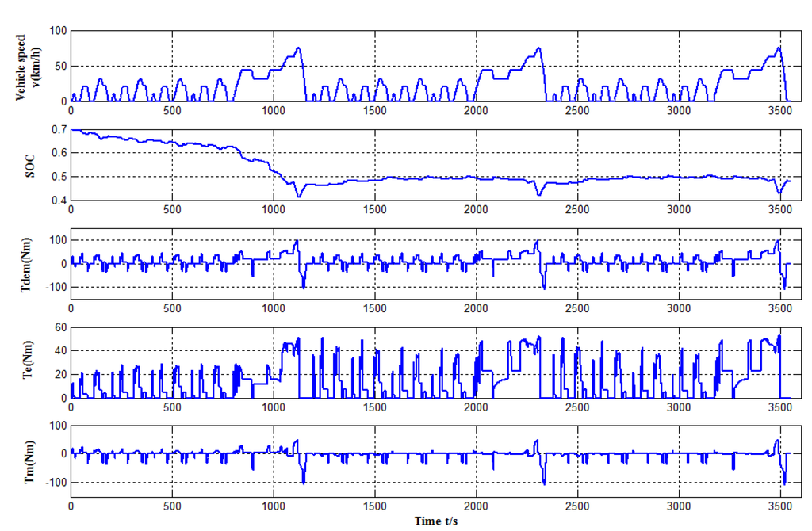Click 1500 time tick under Vehicle speed plot
Viewport: 812px width, 531px height.
click(x=375, y=111)
